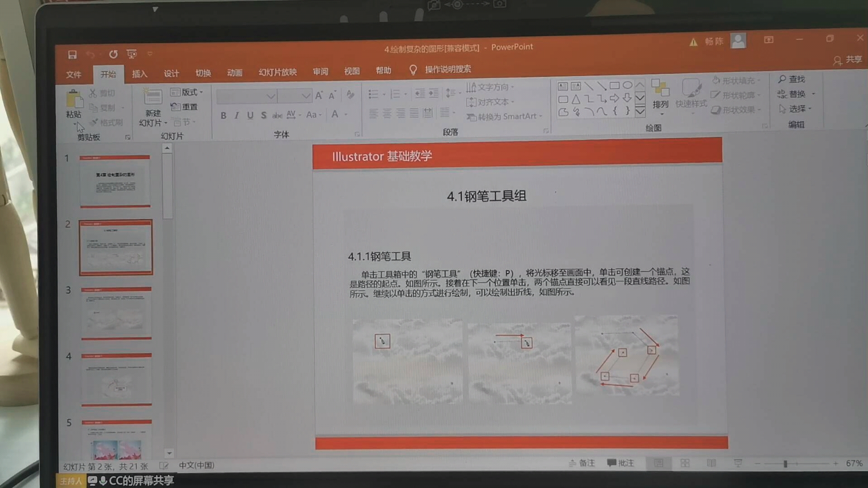
Task: Click the zoom slider handle
Action: [x=785, y=464]
